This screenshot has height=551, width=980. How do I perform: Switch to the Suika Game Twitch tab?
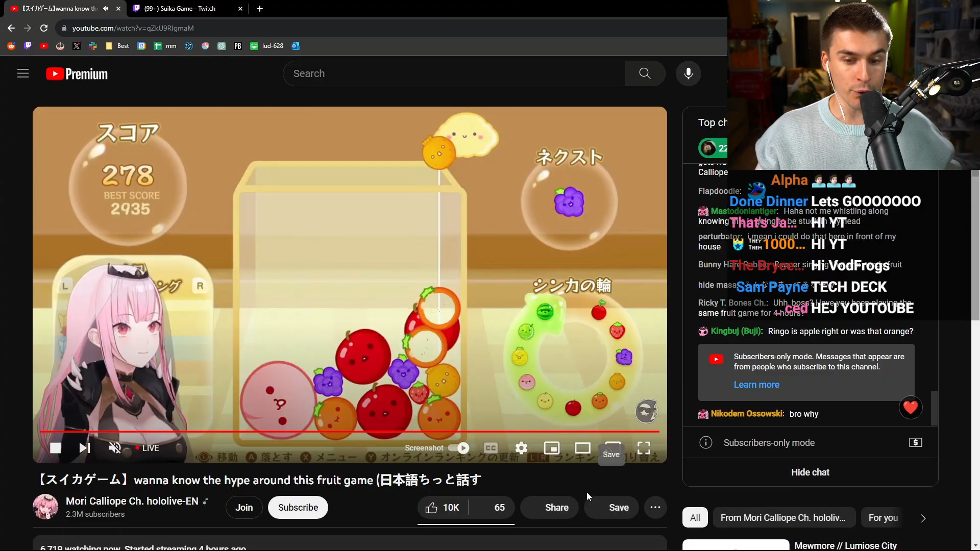click(187, 9)
